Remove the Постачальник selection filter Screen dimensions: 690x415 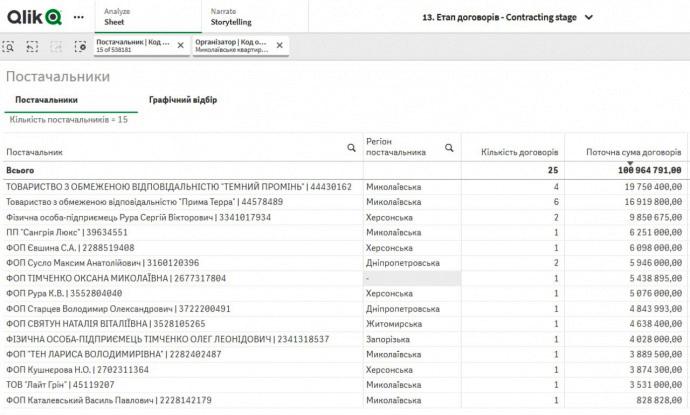[180, 46]
